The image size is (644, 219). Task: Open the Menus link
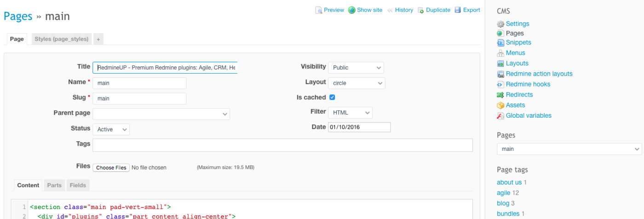(x=515, y=53)
